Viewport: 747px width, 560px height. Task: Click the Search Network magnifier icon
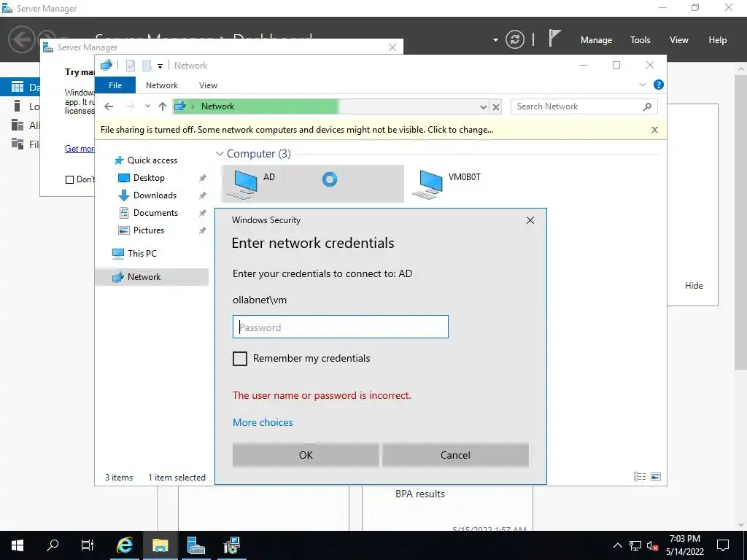(647, 106)
